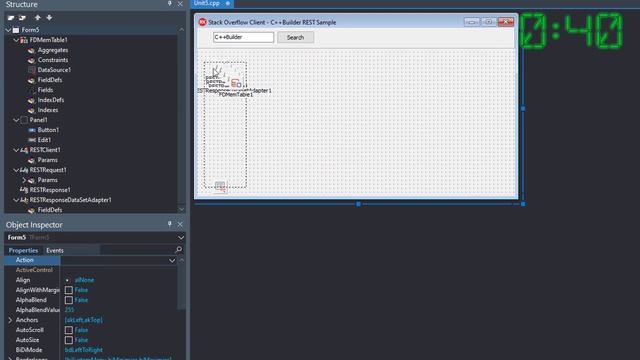Click the Button1 control icon in tree

(31, 130)
